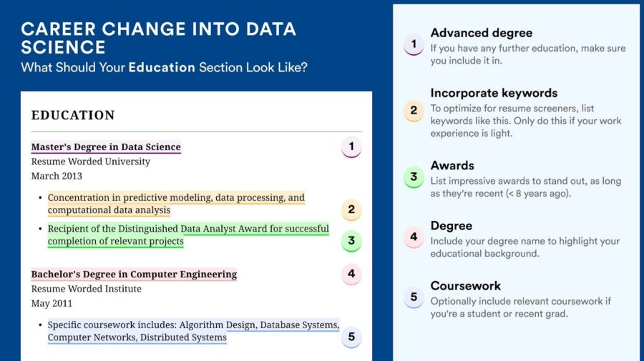
Task: Click the Incorporate keywords heading
Action: click(493, 93)
